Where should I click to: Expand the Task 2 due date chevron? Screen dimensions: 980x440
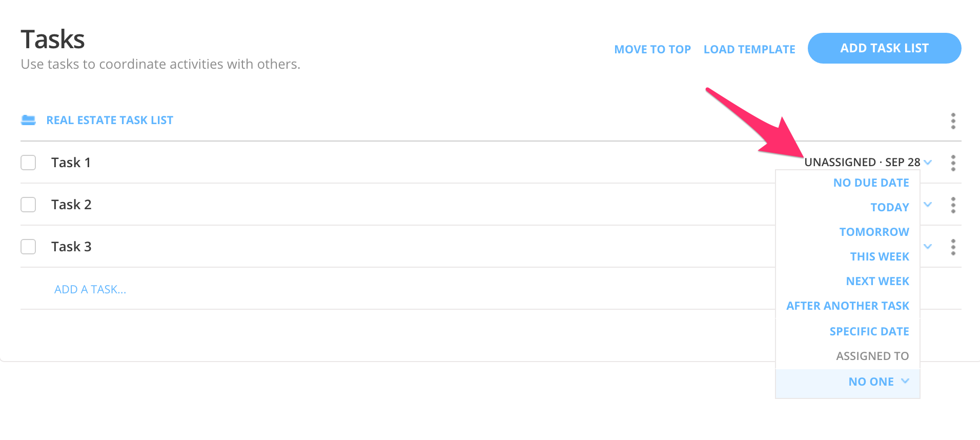927,205
